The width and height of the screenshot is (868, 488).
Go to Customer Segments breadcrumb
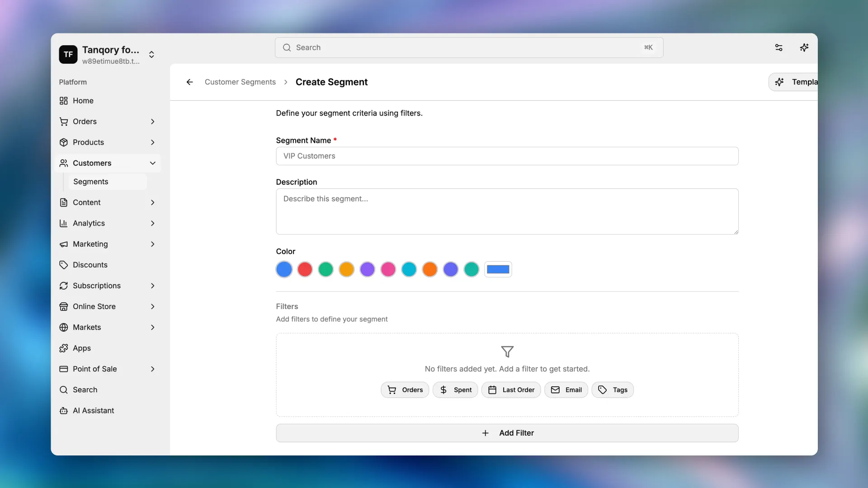click(x=240, y=82)
